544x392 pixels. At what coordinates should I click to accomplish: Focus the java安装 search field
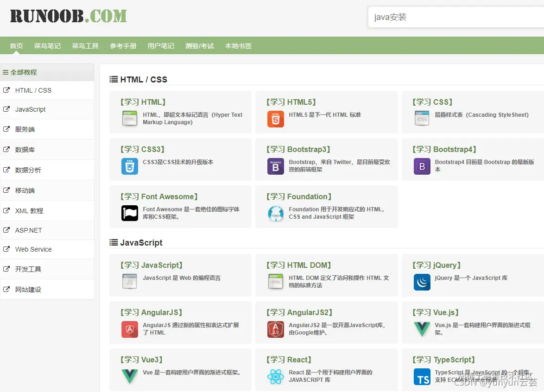tap(456, 17)
